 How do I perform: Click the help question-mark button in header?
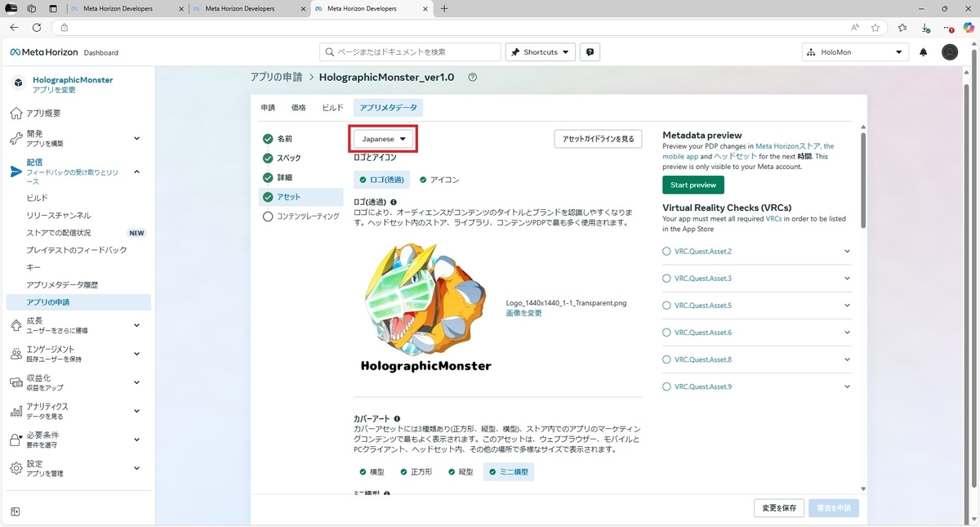[590, 52]
